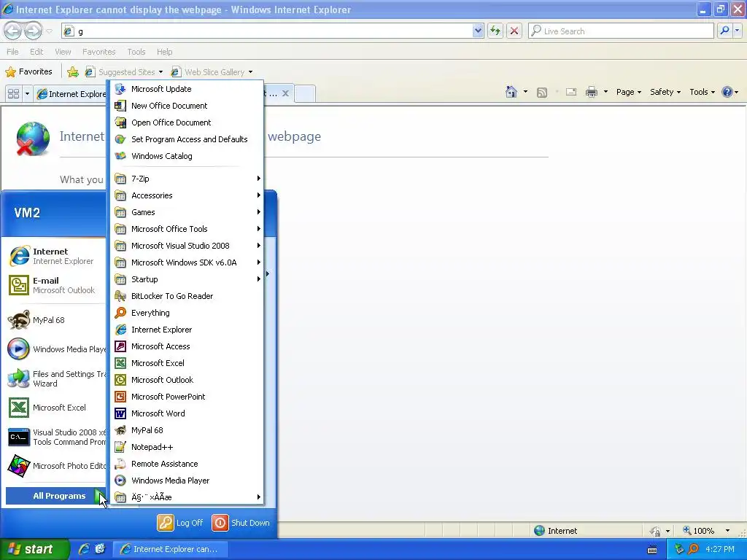The image size is (747, 560).
Task: Open Windows Catalog entry
Action: point(187,156)
